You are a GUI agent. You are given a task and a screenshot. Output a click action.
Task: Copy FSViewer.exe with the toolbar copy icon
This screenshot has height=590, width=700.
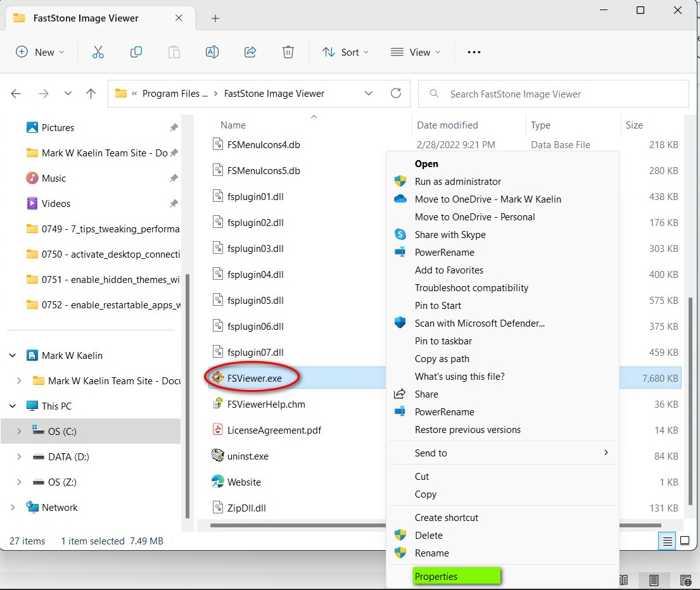pos(136,52)
